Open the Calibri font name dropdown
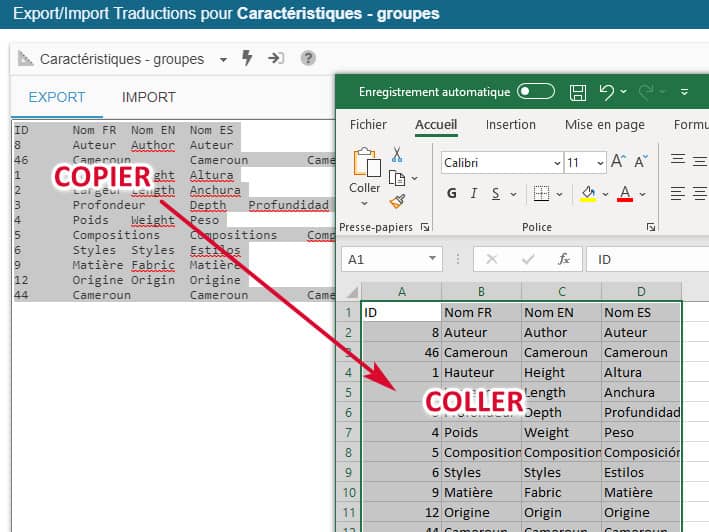 tap(557, 162)
